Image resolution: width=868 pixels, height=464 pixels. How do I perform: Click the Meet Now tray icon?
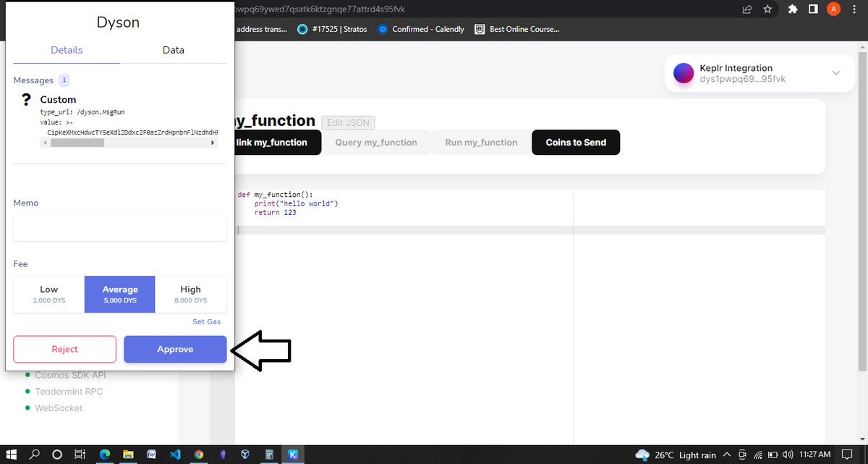[x=742, y=455]
